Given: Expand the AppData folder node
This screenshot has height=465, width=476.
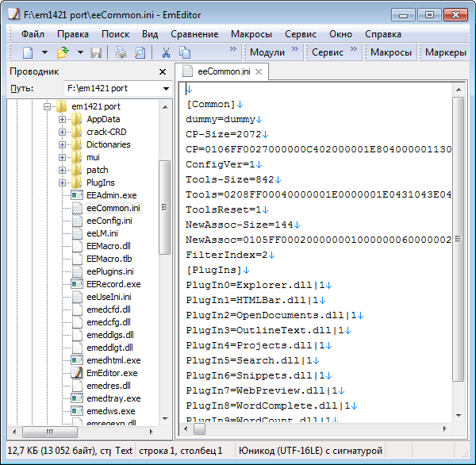Looking at the screenshot, I should click(x=63, y=119).
